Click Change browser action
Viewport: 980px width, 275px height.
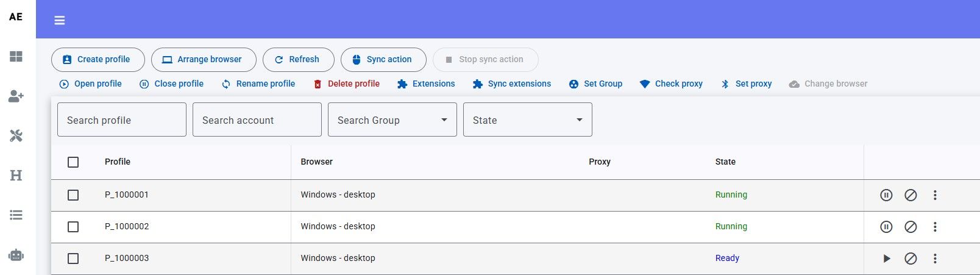click(828, 84)
